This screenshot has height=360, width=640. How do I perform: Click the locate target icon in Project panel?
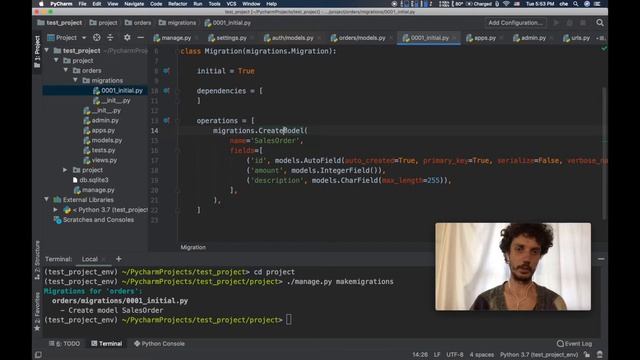pos(96,38)
